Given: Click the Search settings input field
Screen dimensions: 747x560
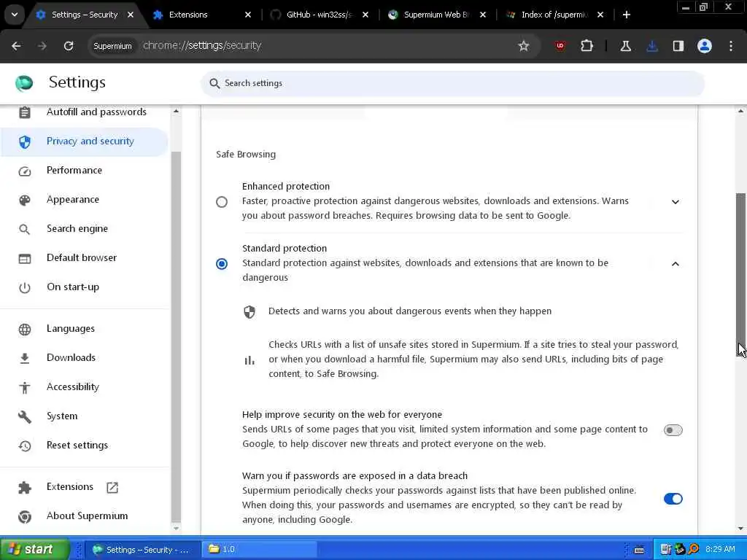Looking at the screenshot, I should (452, 83).
